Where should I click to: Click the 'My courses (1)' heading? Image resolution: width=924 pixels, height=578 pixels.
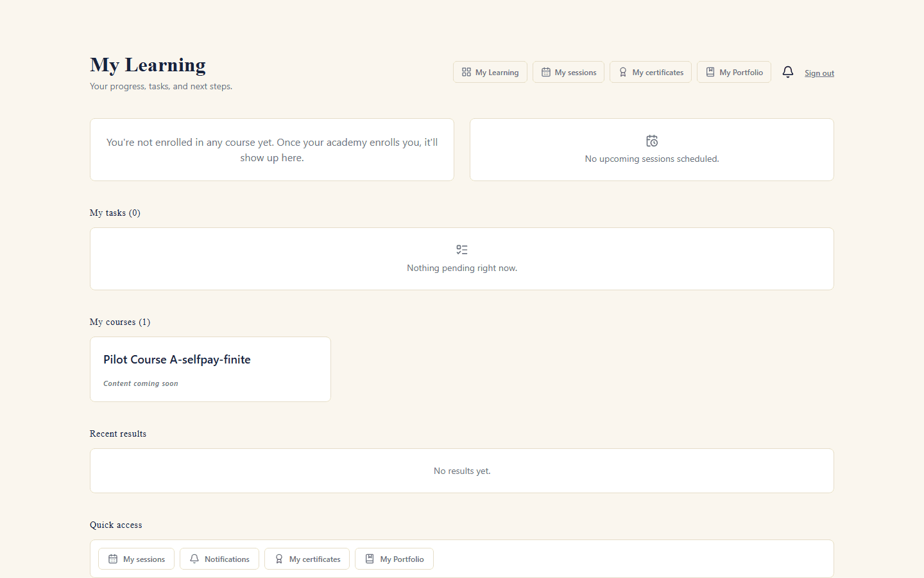pos(120,322)
